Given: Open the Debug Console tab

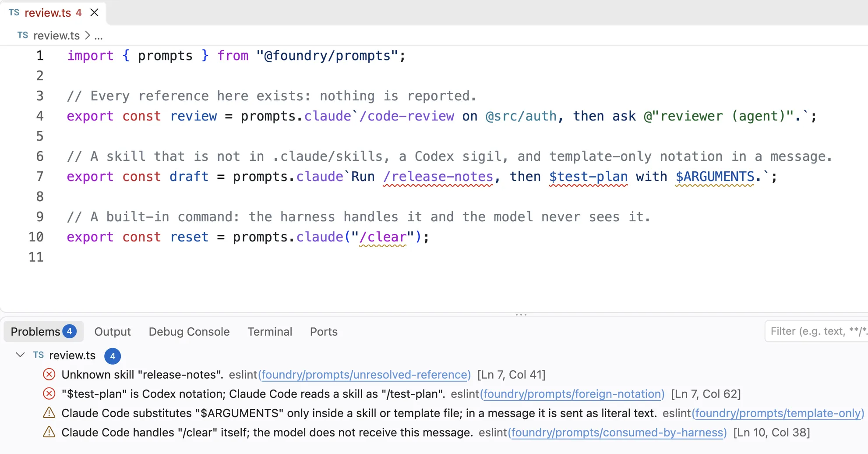Looking at the screenshot, I should coord(189,332).
